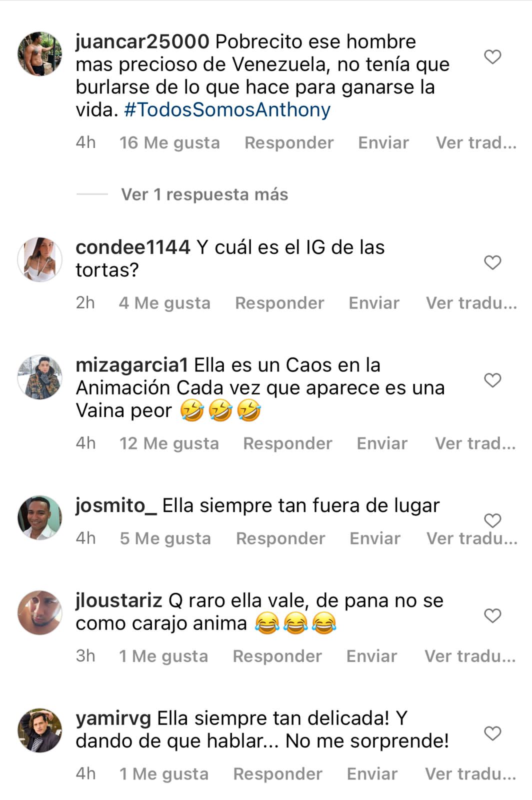
Task: Open juancar25000's profile picture
Action: (x=40, y=54)
